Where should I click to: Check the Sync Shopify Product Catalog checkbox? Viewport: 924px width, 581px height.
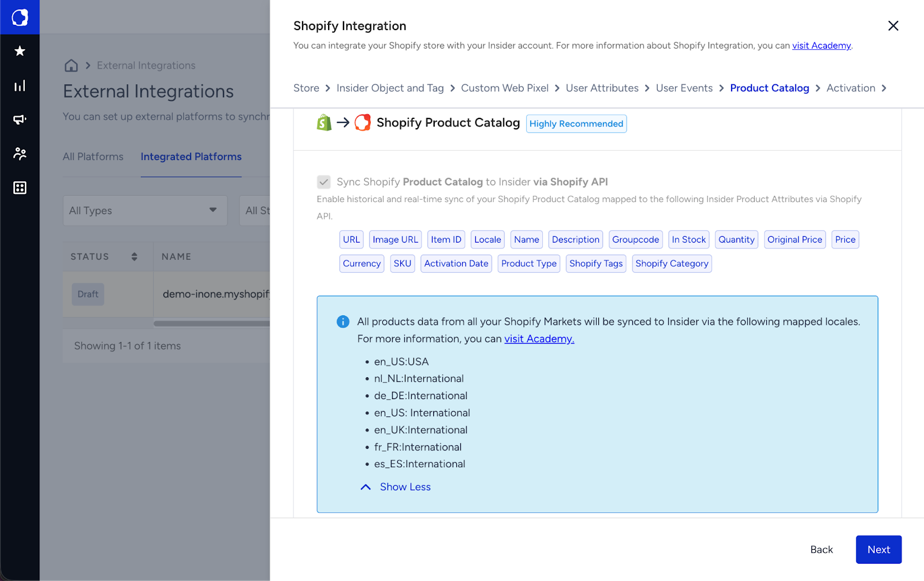325,181
